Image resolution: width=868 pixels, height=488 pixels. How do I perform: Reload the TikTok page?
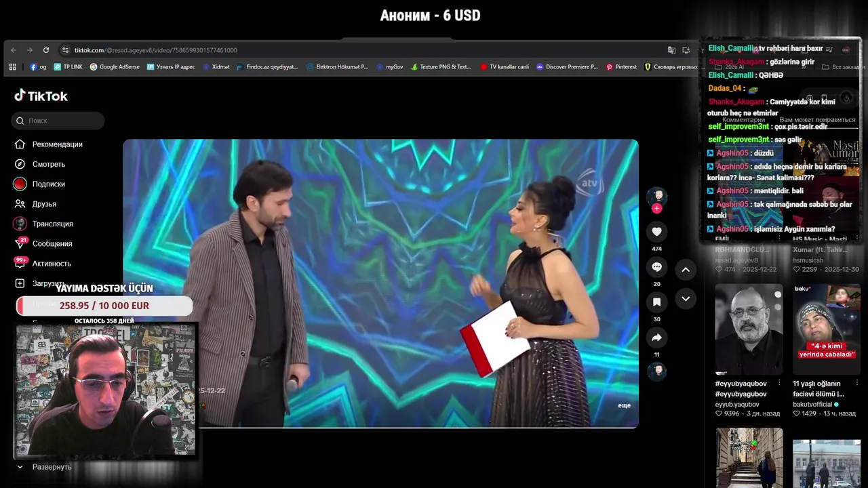pos(46,50)
